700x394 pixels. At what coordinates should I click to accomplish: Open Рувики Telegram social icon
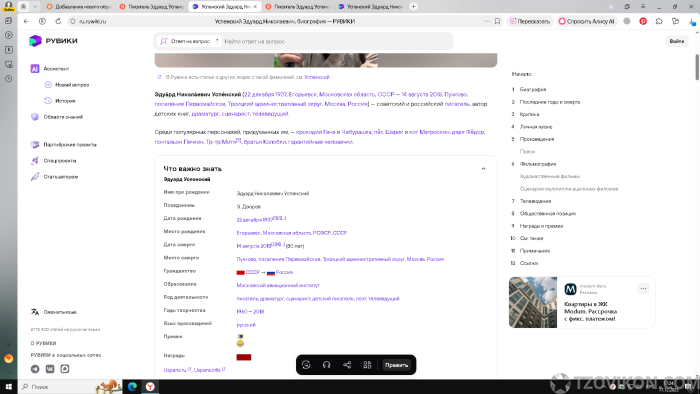click(35, 369)
